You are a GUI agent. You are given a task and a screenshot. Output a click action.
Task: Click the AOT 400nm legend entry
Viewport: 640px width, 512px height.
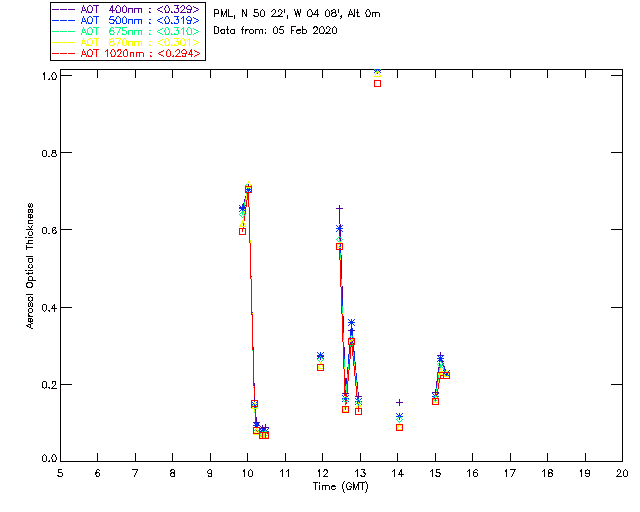(126, 9)
